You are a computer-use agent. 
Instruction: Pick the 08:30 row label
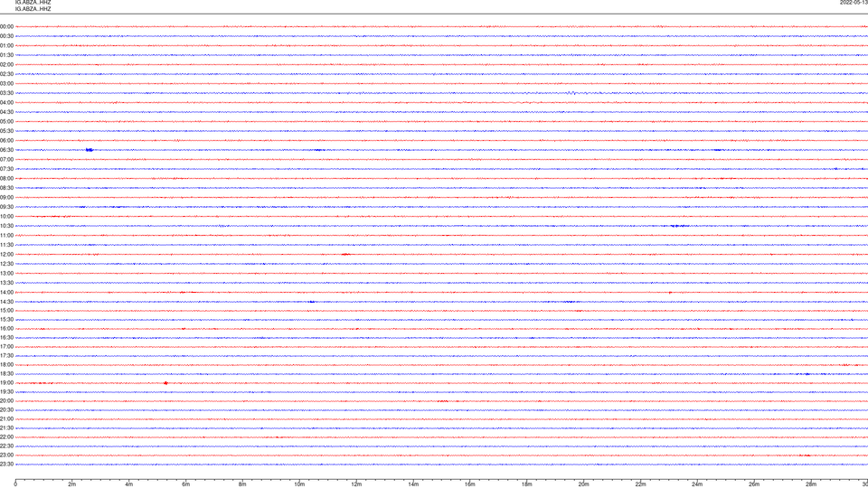pos(6,188)
